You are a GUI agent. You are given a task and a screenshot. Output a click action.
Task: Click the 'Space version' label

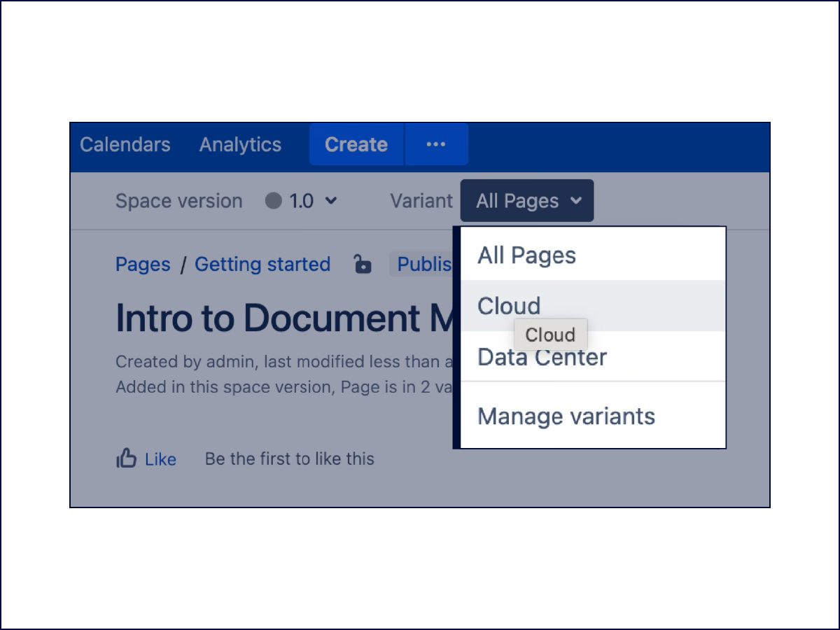pos(179,202)
